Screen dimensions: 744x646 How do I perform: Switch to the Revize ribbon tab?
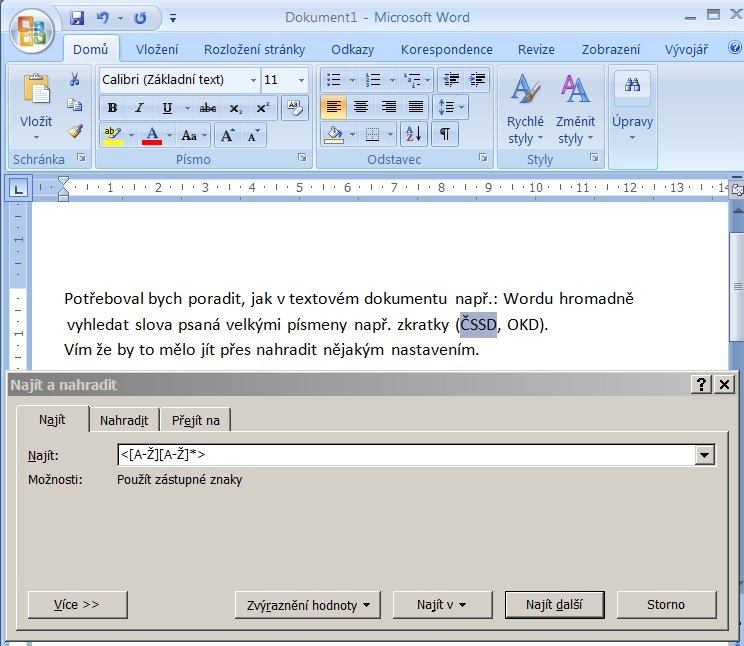click(x=536, y=49)
